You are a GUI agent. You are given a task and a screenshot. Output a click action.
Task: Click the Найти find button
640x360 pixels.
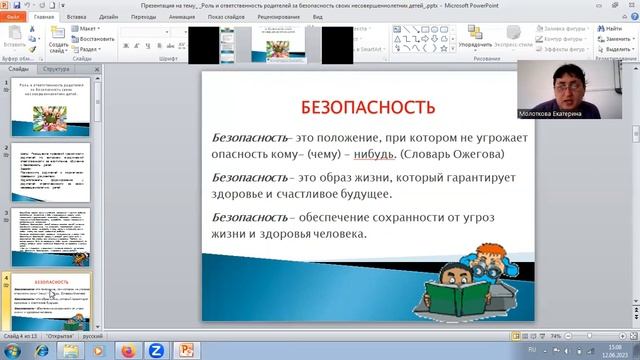pyautogui.click(x=610, y=29)
